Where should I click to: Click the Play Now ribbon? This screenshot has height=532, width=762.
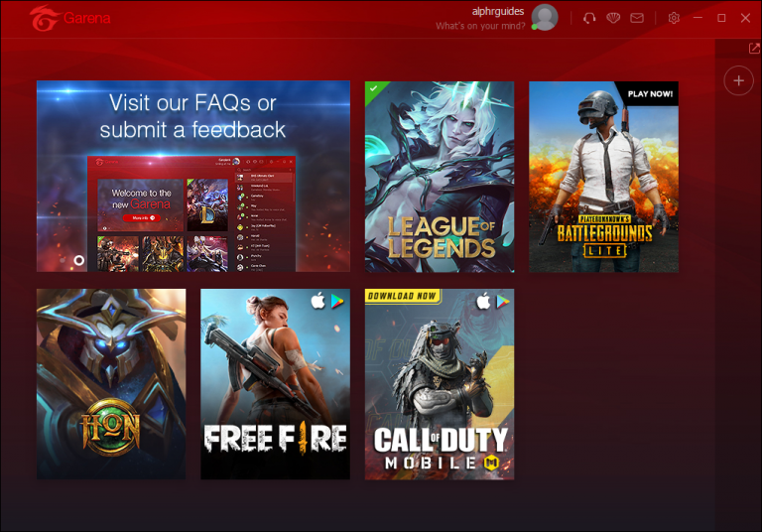coord(650,94)
